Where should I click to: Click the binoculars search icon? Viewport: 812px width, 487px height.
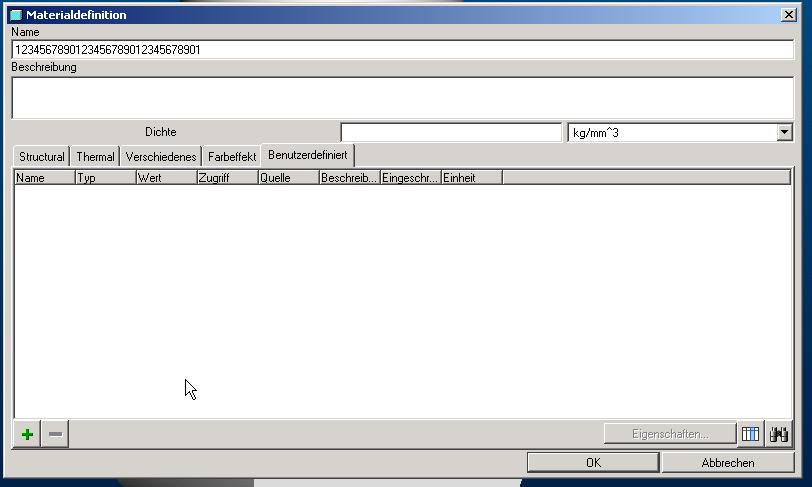click(x=778, y=434)
